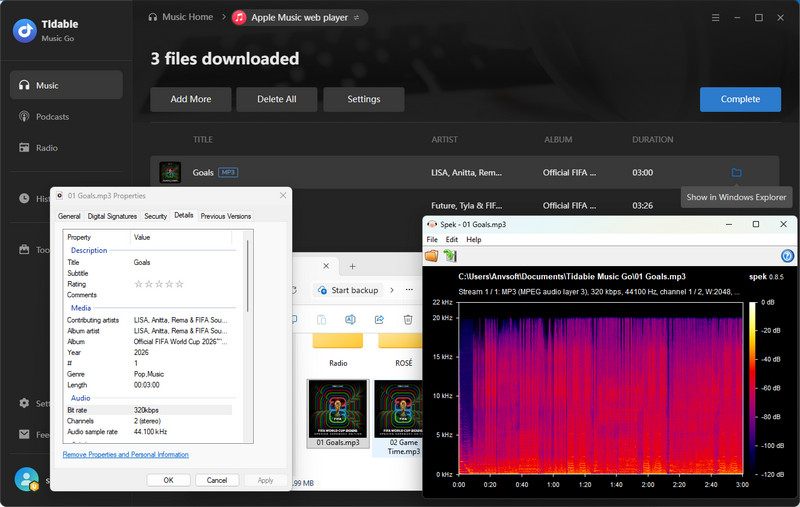Click Remove Properties and Personal Information link
This screenshot has width=800, height=507.
coord(126,454)
